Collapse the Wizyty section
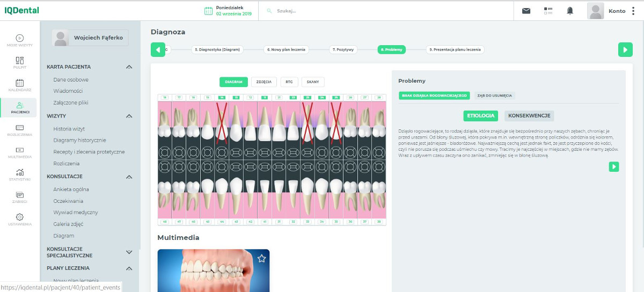The height and width of the screenshot is (292, 644). [129, 116]
